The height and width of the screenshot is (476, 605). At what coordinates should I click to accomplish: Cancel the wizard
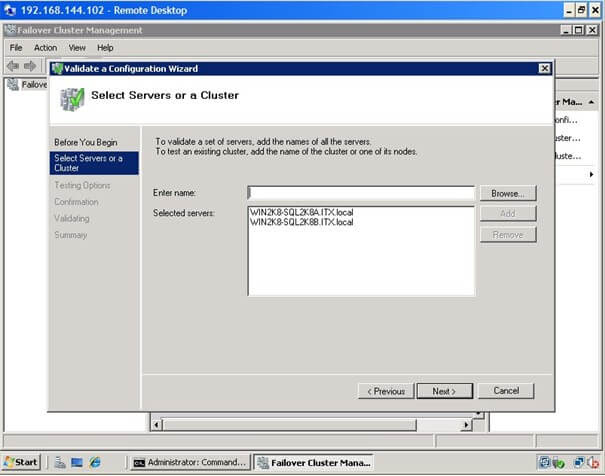tap(506, 391)
